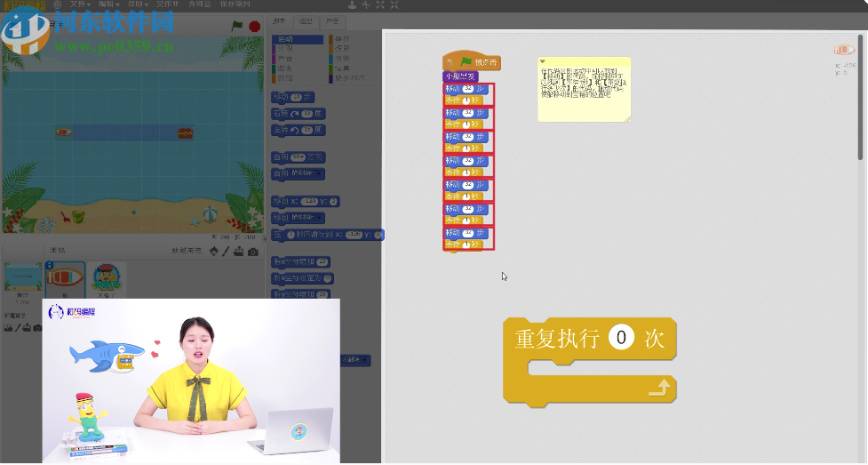Select the stamp duplicate tool
Image resolution: width=868 pixels, height=465 pixels.
(352, 4)
